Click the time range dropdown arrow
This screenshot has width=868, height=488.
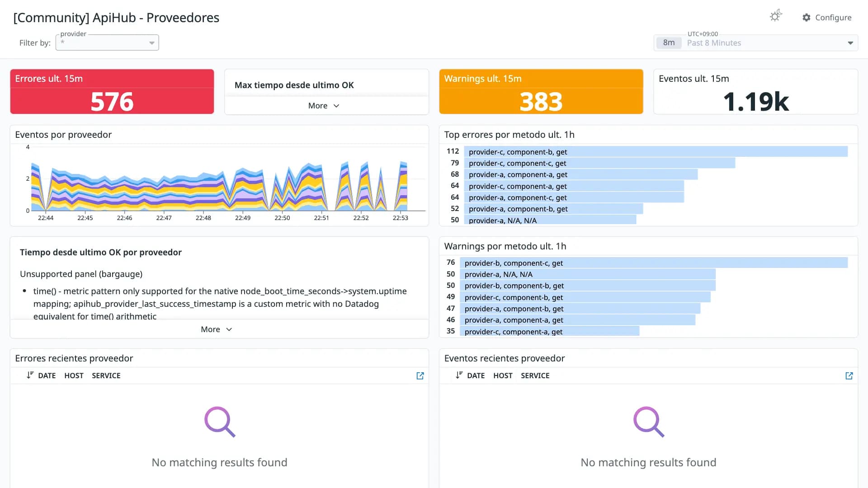[x=850, y=43]
